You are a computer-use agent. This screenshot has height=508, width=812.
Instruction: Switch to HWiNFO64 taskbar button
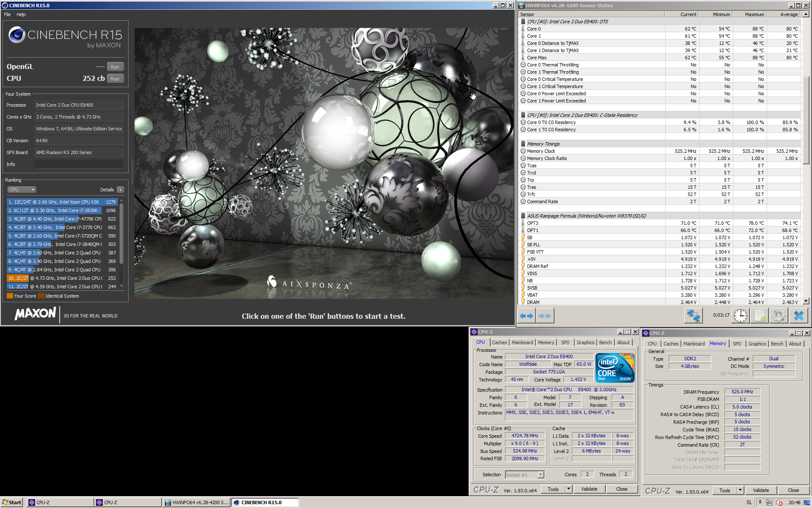[197, 502]
